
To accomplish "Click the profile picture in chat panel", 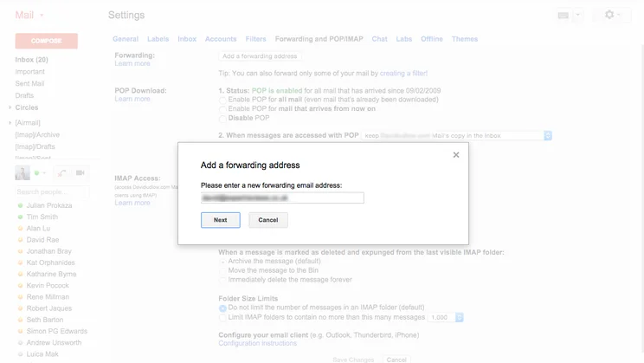I will point(23,173).
